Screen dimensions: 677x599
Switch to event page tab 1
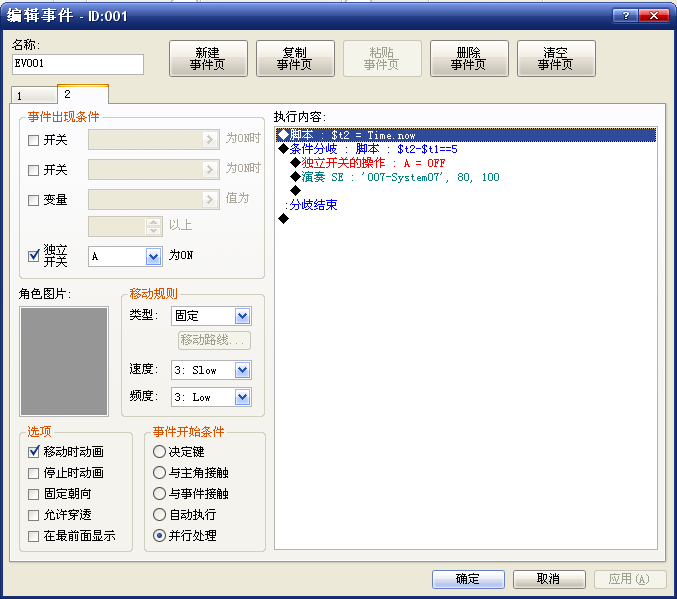click(x=34, y=95)
